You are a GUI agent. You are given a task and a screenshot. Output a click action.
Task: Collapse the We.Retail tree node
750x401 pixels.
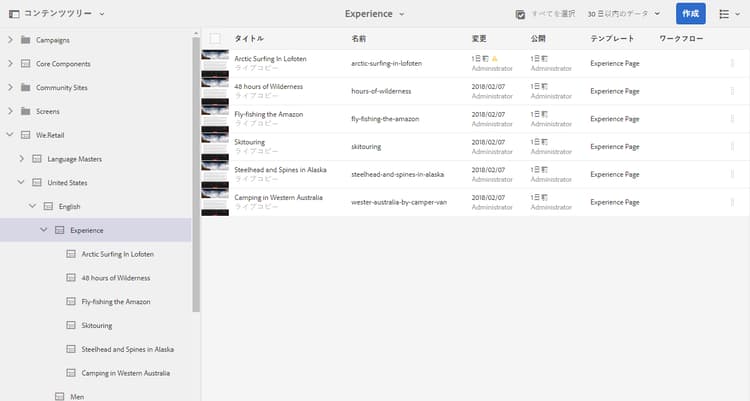[x=10, y=135]
